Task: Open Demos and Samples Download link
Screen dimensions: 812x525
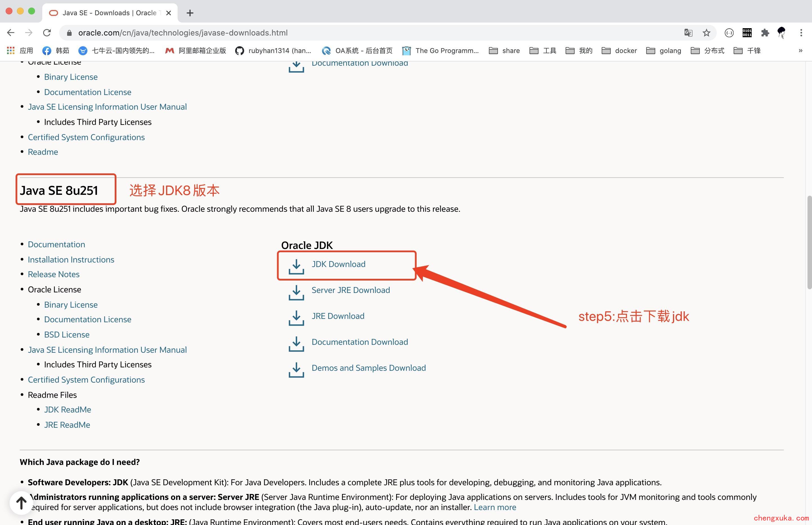Action: pos(369,368)
